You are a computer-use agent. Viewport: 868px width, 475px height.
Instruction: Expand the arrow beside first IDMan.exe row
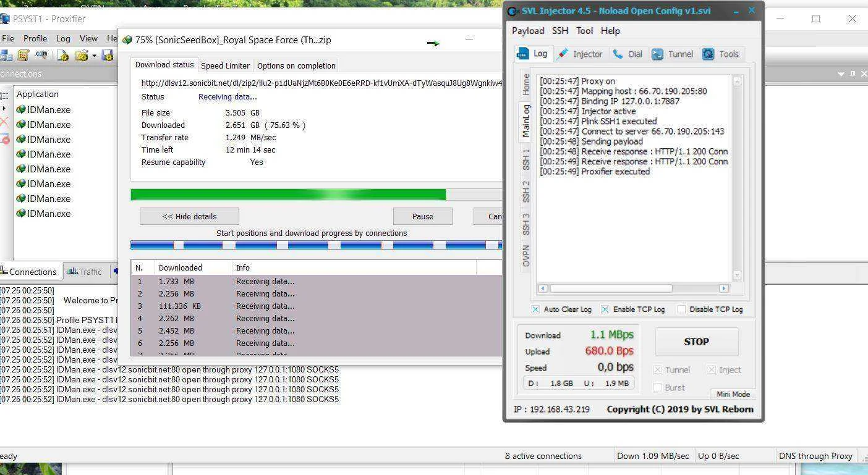4,109
